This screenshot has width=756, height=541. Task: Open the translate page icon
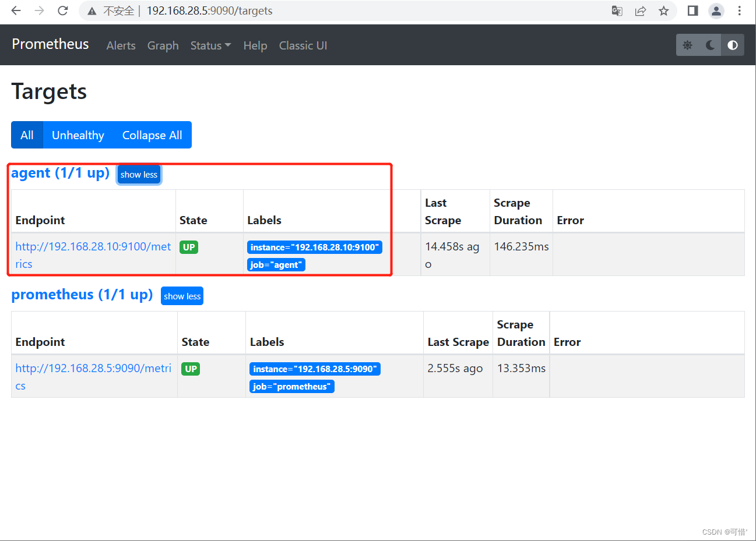617,11
